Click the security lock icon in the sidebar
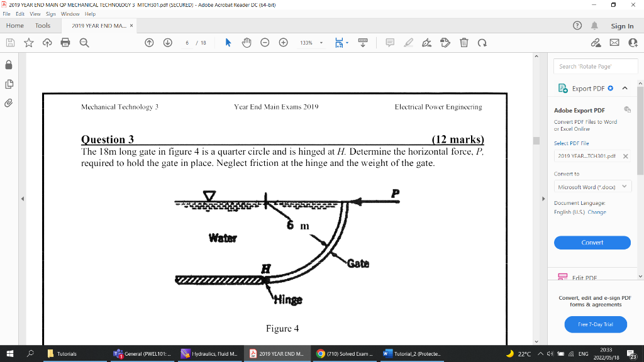Image resolution: width=644 pixels, height=362 pixels. click(x=9, y=65)
